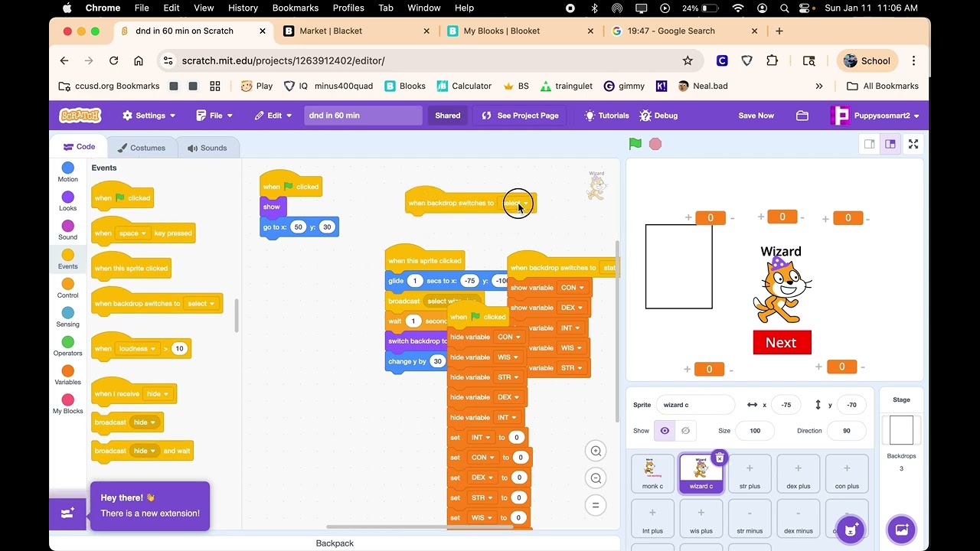This screenshot has width=980, height=551.
Task: Switch to Market Blacket browser tab
Action: point(357,31)
